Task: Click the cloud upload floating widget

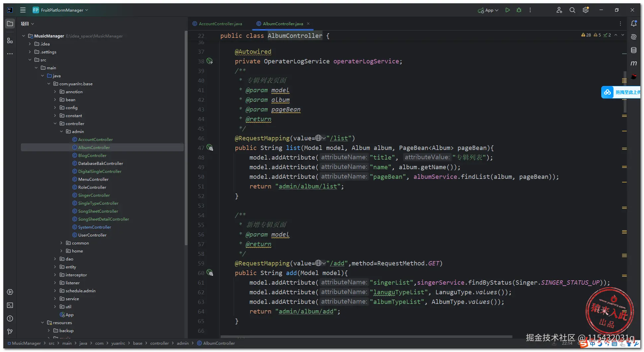Action: (621, 92)
